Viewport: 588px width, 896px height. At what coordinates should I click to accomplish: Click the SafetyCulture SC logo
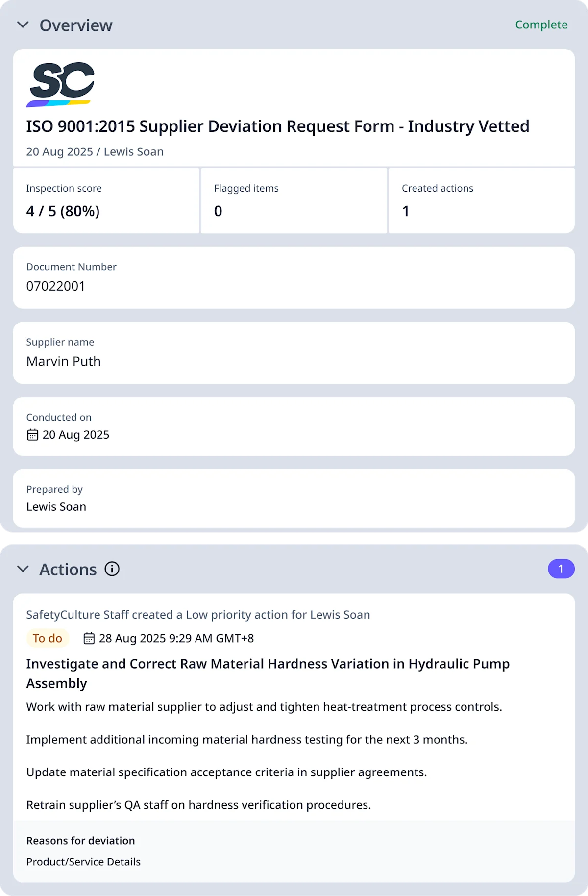pos(60,84)
